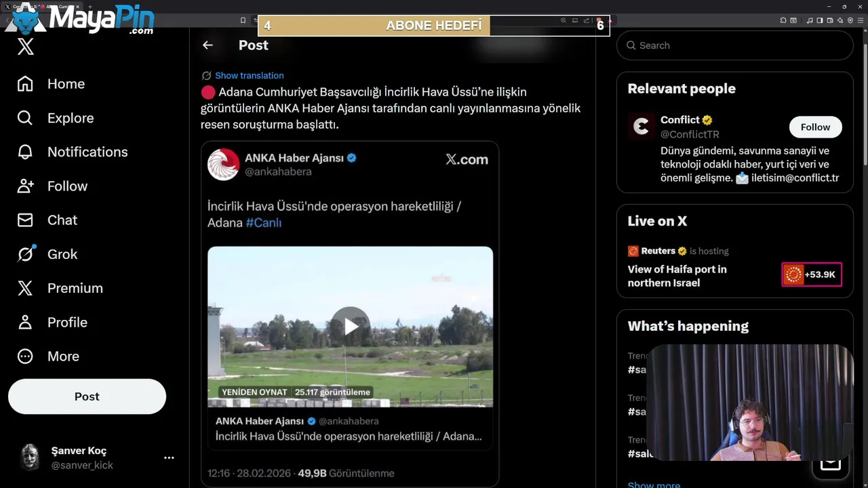Follow the Conflict account
The width and height of the screenshot is (868, 488).
click(815, 127)
